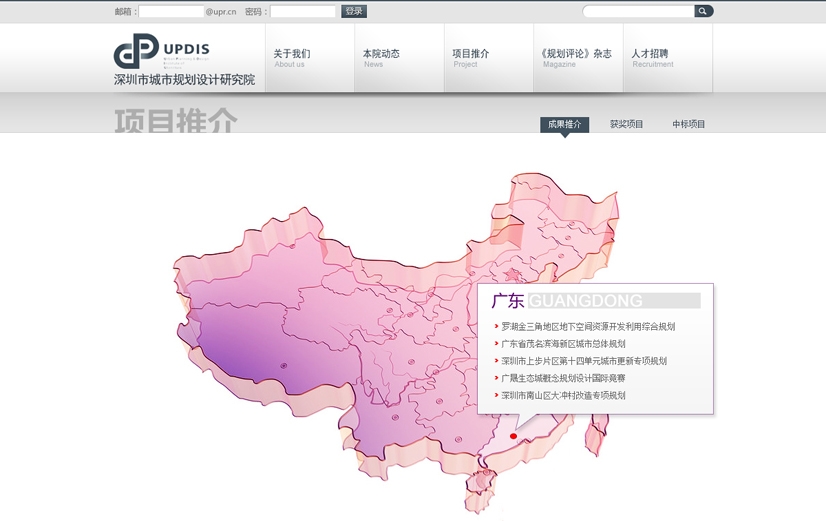Open 关于我们 About us menu
The image size is (826, 521).
coord(292,58)
